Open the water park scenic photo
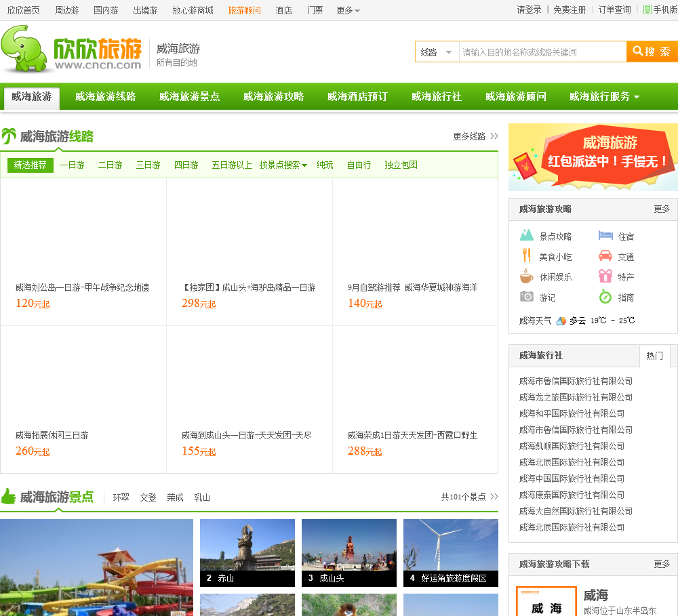Image resolution: width=678 pixels, height=616 pixels. tap(96, 567)
